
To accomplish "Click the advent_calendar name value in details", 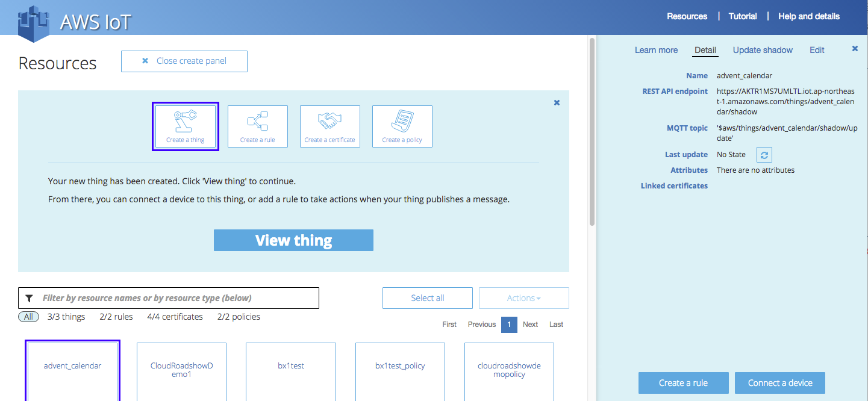I will (x=745, y=76).
